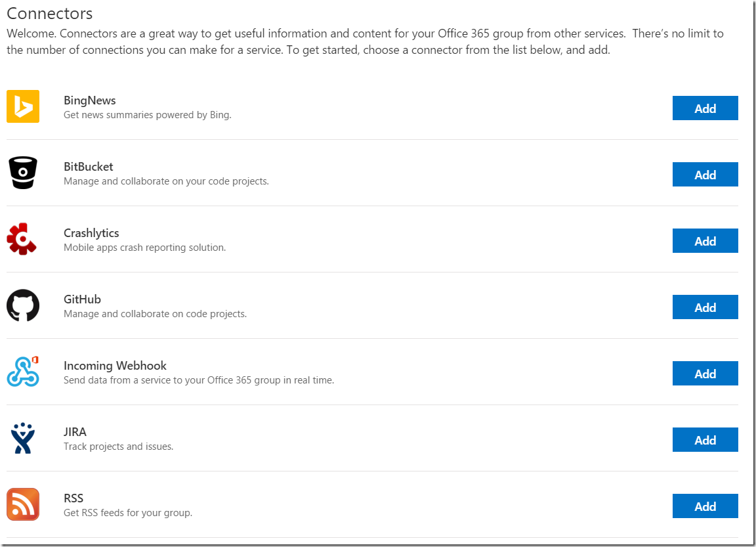Click the yellow BingNews logo icon
This screenshot has height=547, width=756.
[x=23, y=106]
